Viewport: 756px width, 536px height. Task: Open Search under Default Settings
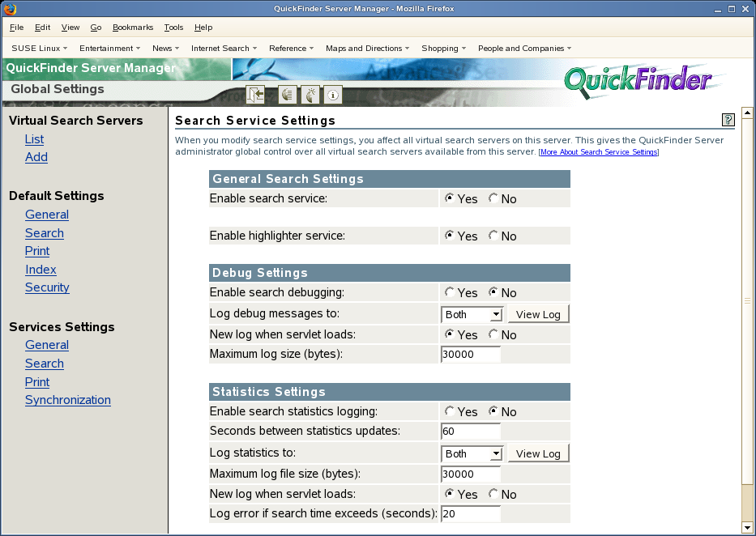tap(45, 233)
